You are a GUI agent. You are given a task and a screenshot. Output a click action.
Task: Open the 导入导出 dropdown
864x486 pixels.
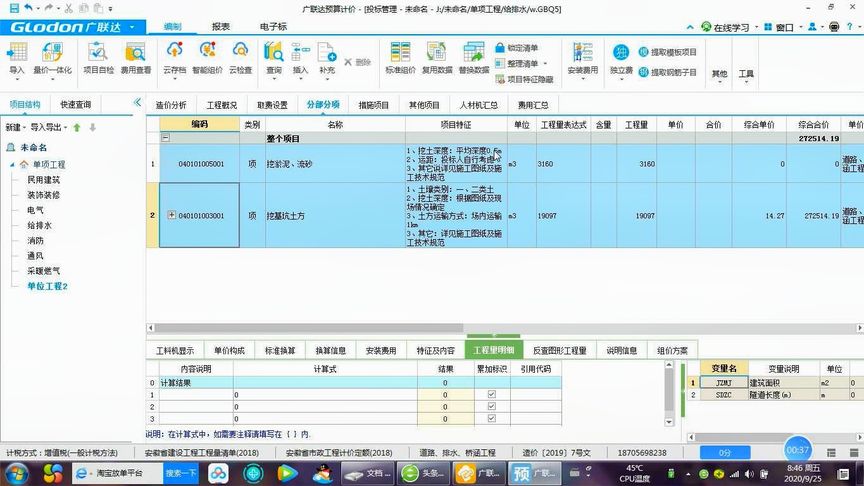coord(48,127)
